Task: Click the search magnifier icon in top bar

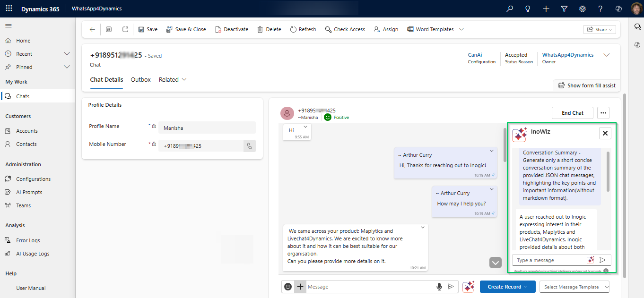Action: pyautogui.click(x=510, y=9)
